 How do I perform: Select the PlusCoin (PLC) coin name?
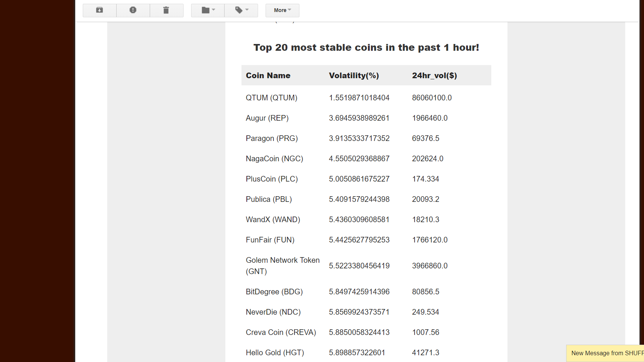272,179
